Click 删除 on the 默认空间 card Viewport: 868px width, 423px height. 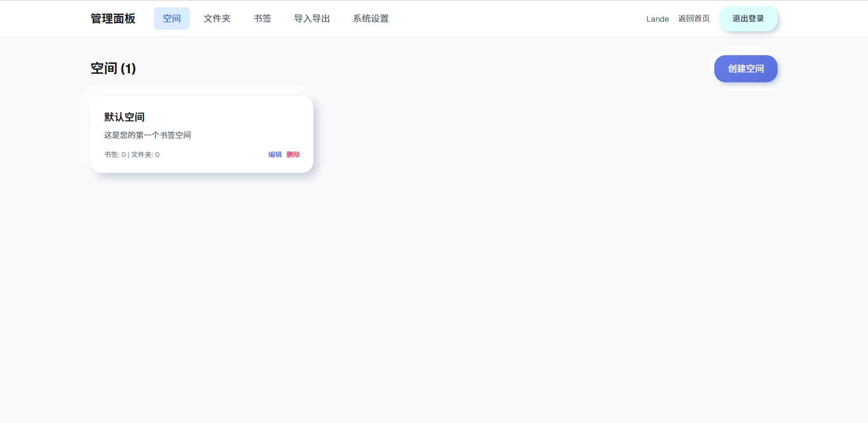[x=293, y=154]
